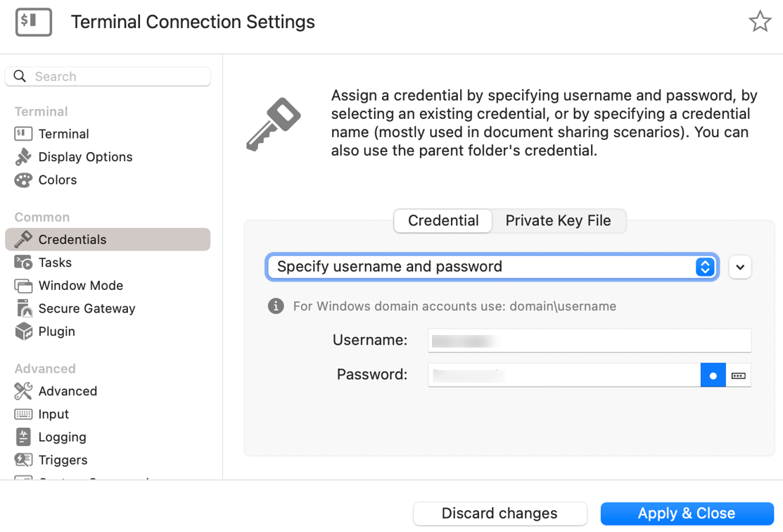This screenshot has height=532, width=783.
Task: Mark connection as favorite with star icon
Action: 760,22
